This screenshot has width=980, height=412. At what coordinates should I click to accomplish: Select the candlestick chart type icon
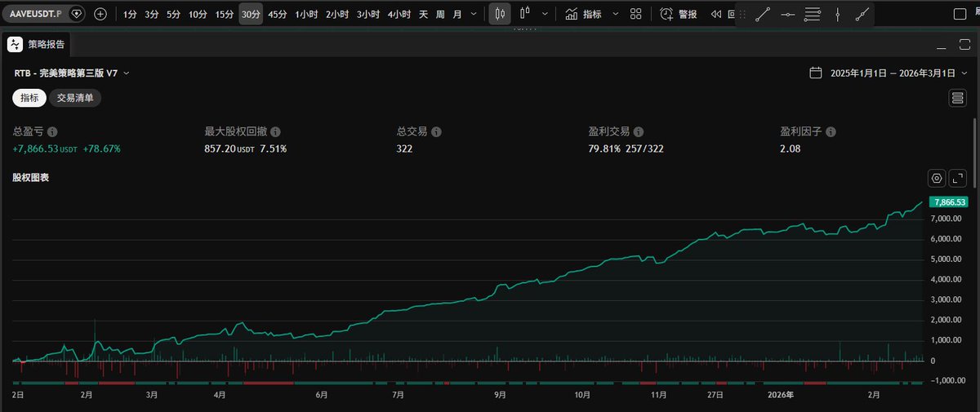[x=500, y=14]
